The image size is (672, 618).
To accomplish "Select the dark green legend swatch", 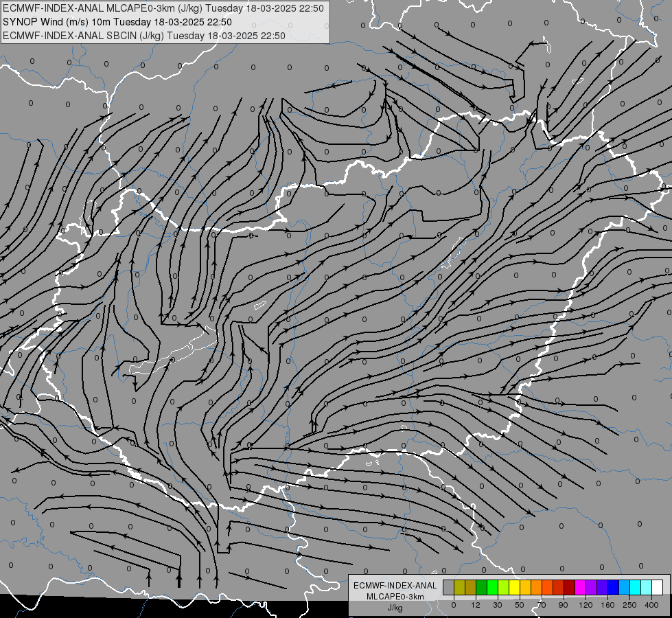I will point(482,587).
